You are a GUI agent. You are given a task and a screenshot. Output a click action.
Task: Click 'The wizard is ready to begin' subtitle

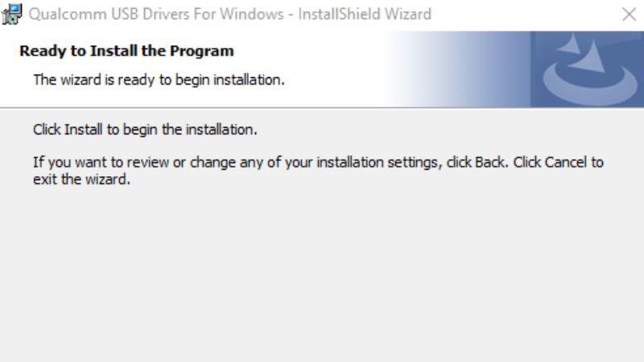(x=159, y=80)
